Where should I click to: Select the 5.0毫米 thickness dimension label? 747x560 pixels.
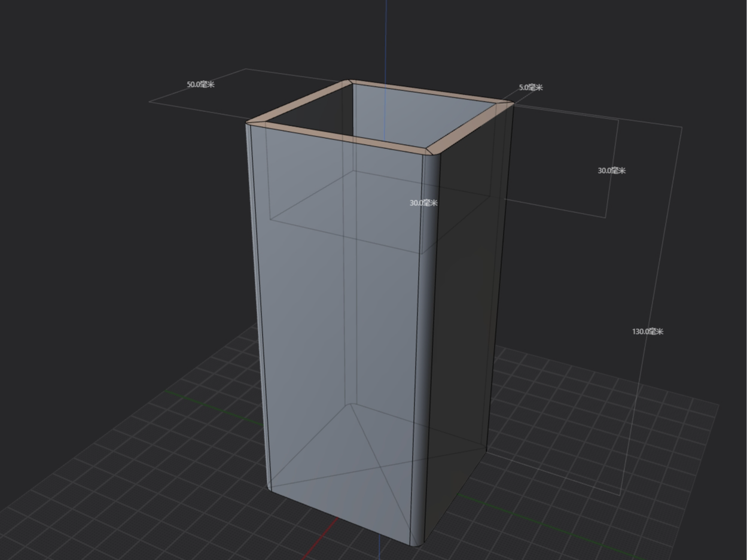pos(531,87)
